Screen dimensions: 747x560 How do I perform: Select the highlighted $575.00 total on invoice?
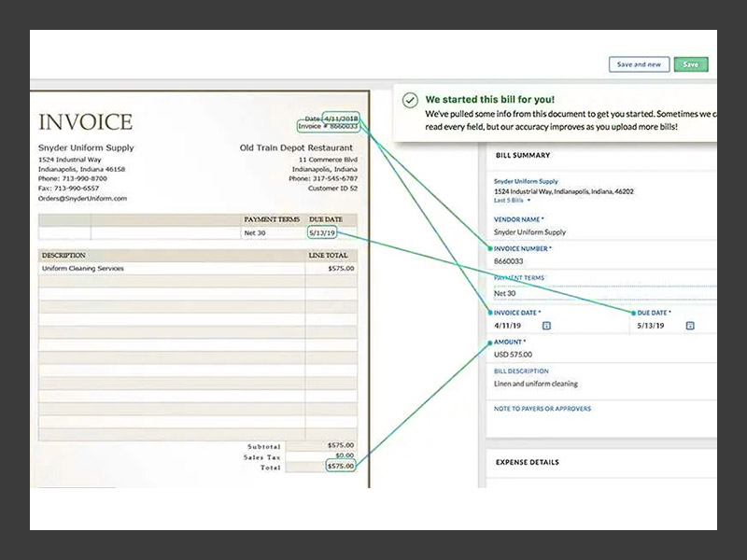coord(341,466)
